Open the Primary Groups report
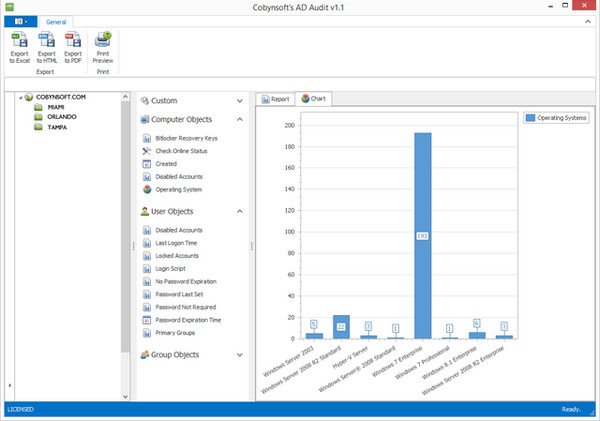600x421 pixels. point(175,333)
